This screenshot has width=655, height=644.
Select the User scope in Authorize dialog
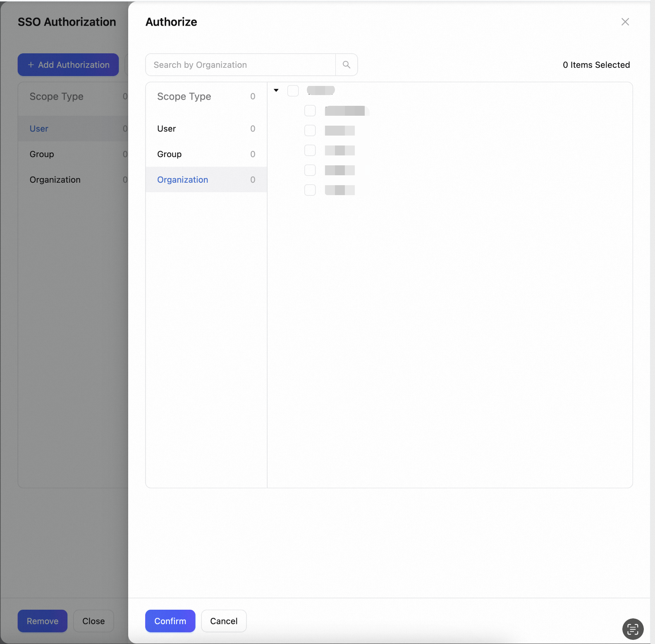click(x=206, y=129)
